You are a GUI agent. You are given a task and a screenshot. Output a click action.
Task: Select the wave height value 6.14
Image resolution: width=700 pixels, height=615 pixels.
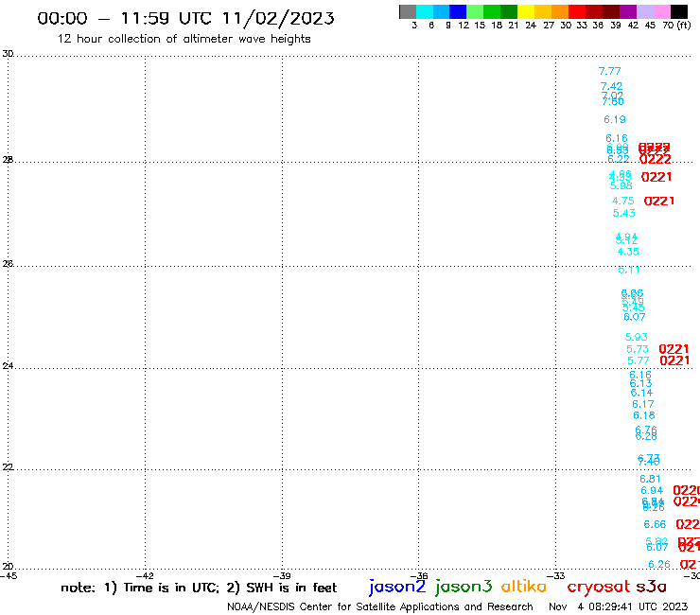(641, 393)
